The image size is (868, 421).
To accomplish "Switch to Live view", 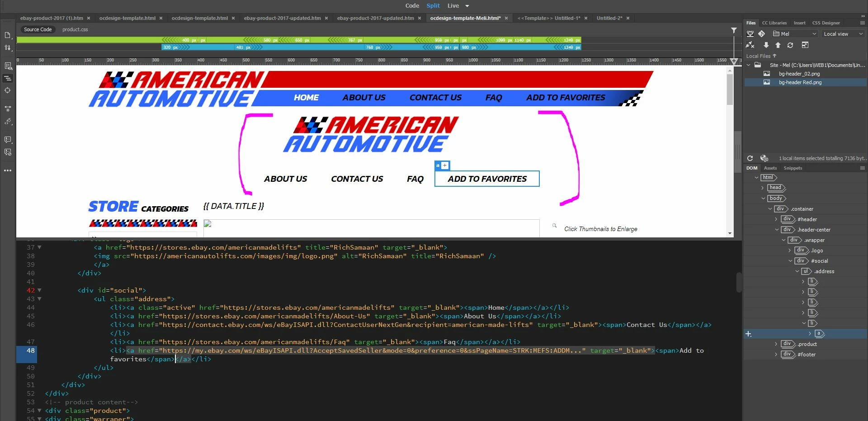I will [x=453, y=5].
